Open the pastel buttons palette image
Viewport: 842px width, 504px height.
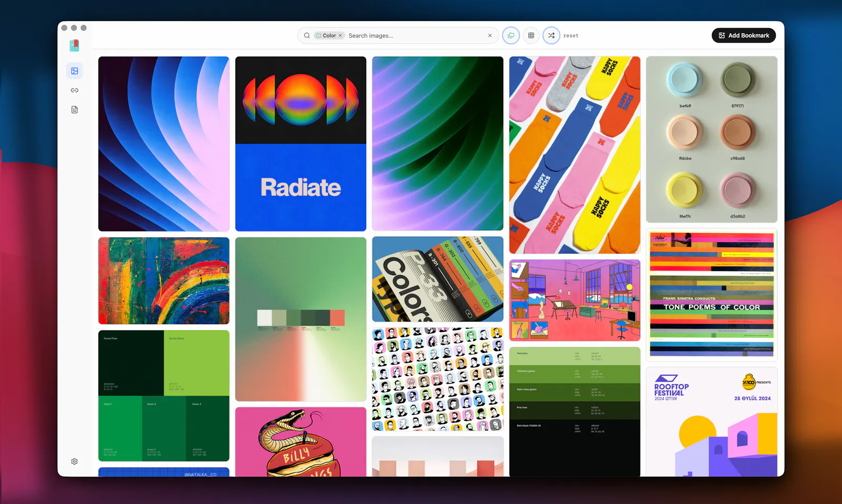(711, 139)
